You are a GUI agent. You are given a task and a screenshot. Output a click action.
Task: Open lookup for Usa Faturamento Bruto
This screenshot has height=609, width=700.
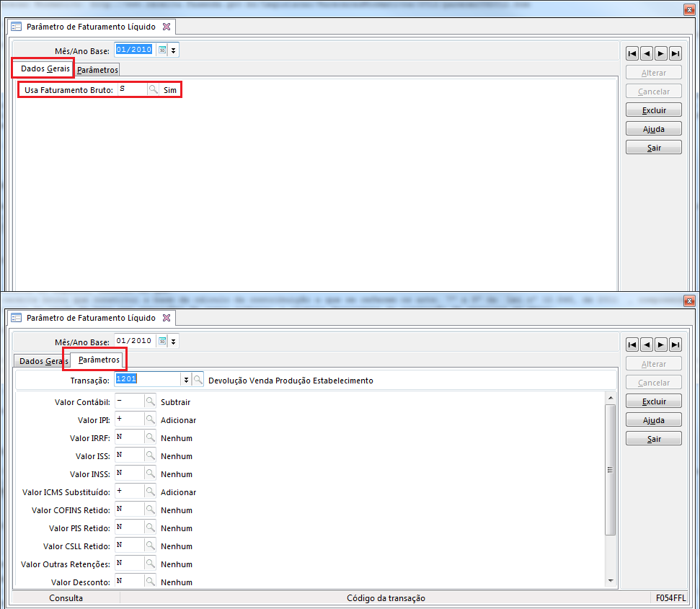click(x=153, y=90)
